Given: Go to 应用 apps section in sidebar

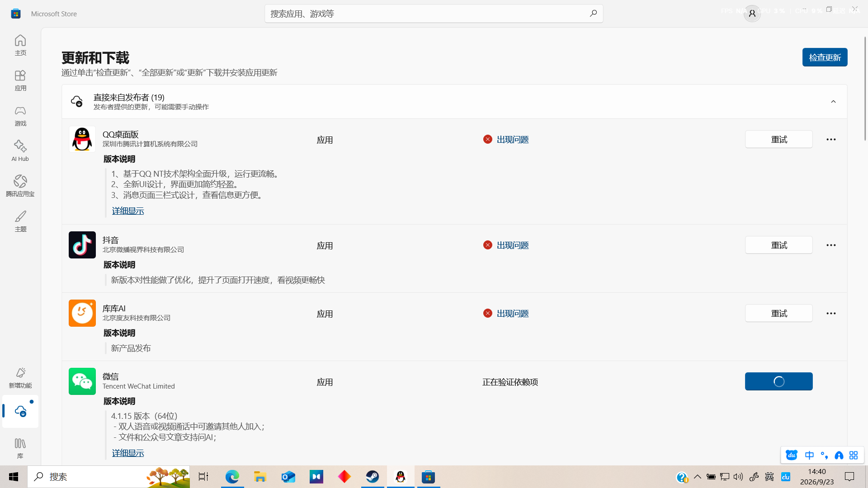Looking at the screenshot, I should tap(20, 80).
